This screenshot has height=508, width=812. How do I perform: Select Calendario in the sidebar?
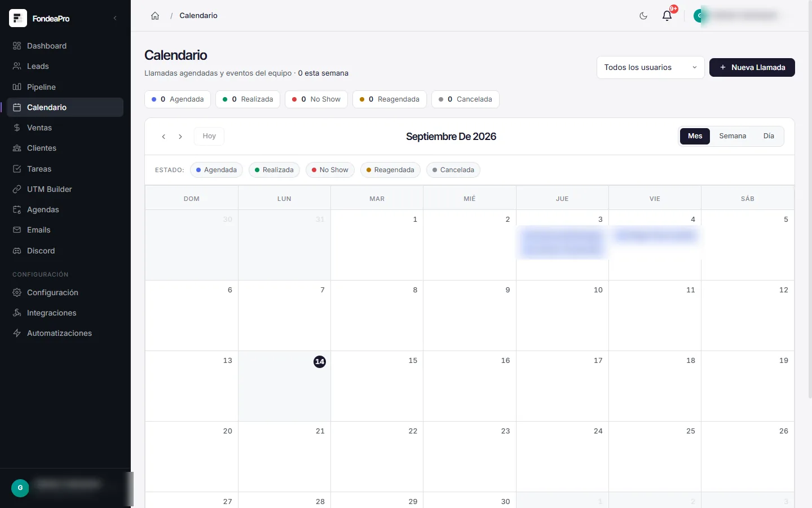tap(65, 107)
